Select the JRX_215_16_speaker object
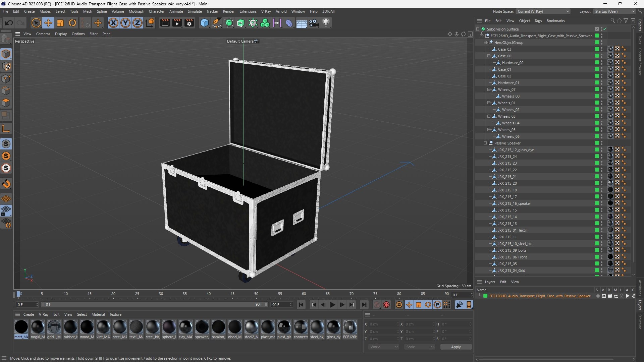Image resolution: width=644 pixels, height=362 pixels. point(514,203)
